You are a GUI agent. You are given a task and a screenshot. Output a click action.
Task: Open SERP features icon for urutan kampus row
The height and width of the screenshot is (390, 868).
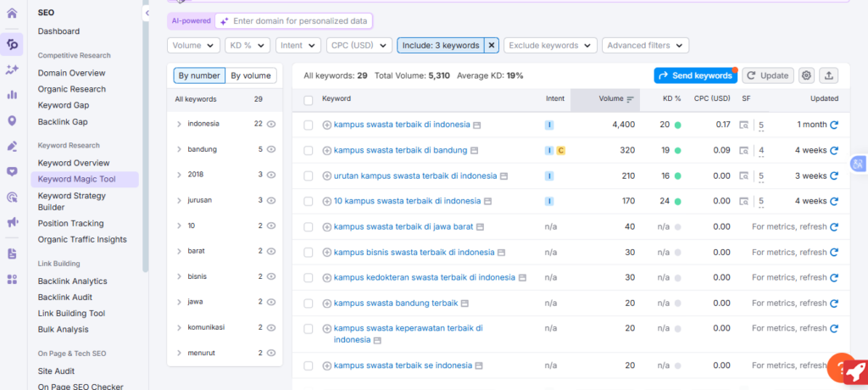(744, 175)
